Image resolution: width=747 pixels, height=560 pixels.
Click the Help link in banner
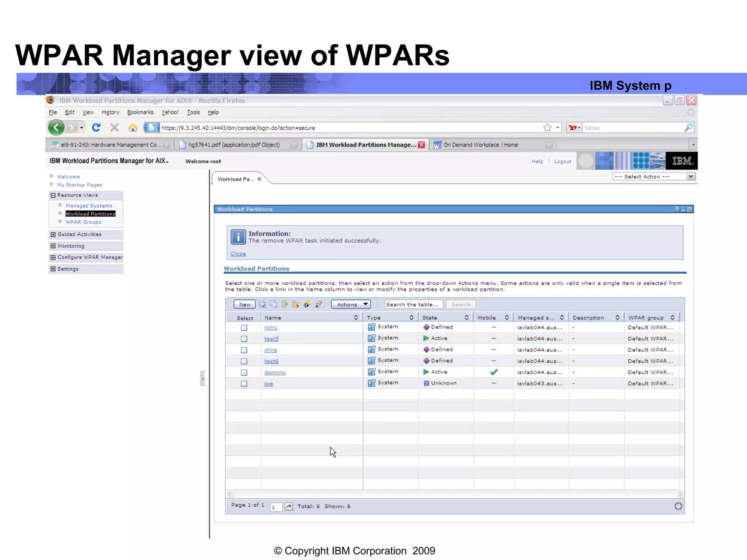pyautogui.click(x=537, y=162)
